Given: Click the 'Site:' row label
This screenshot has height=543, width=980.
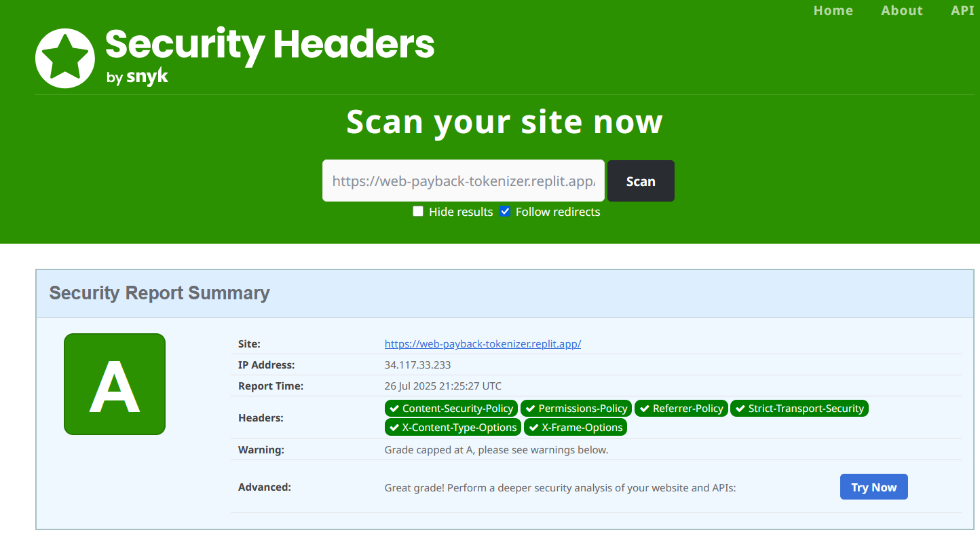Looking at the screenshot, I should click(x=249, y=344).
